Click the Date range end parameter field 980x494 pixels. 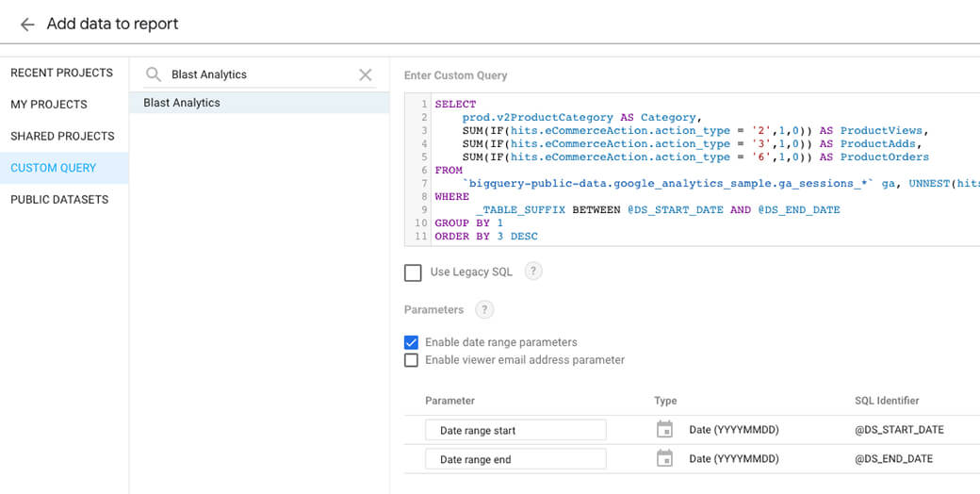pyautogui.click(x=515, y=459)
